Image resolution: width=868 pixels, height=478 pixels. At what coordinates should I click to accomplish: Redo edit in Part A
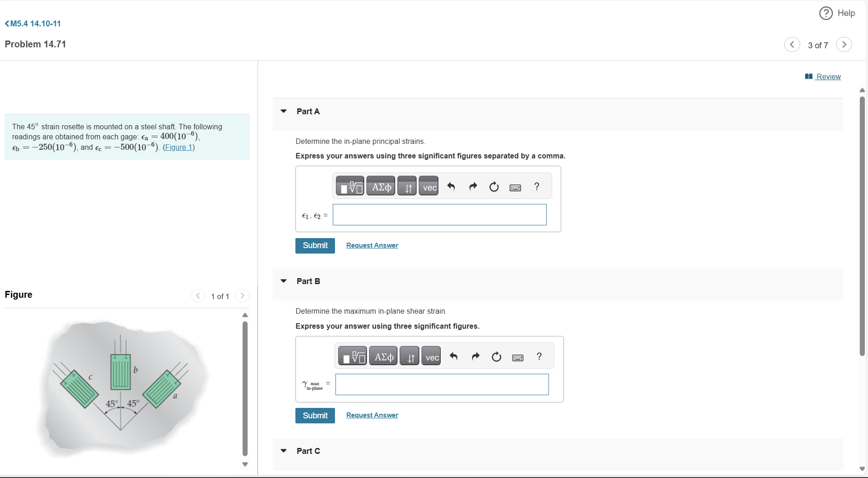point(473,186)
